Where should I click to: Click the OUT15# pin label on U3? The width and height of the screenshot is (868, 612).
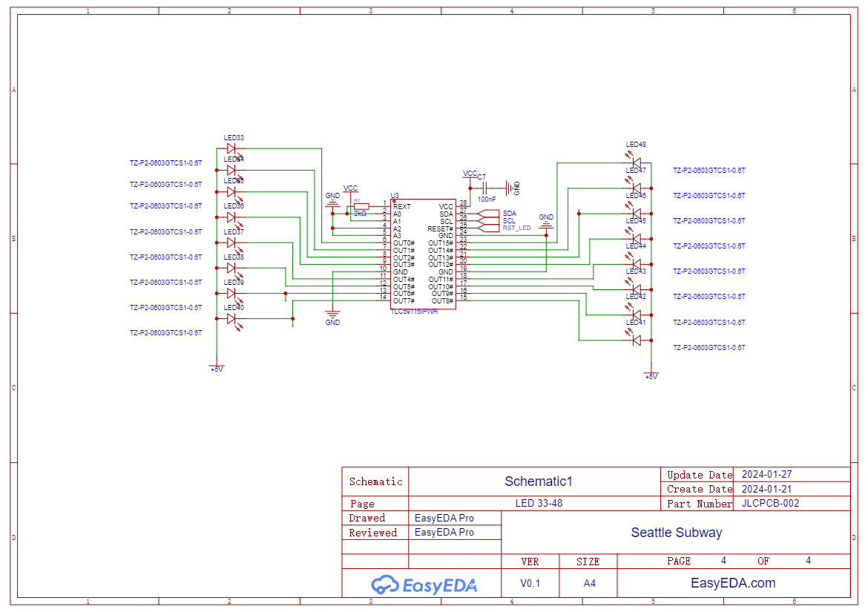[x=441, y=243]
